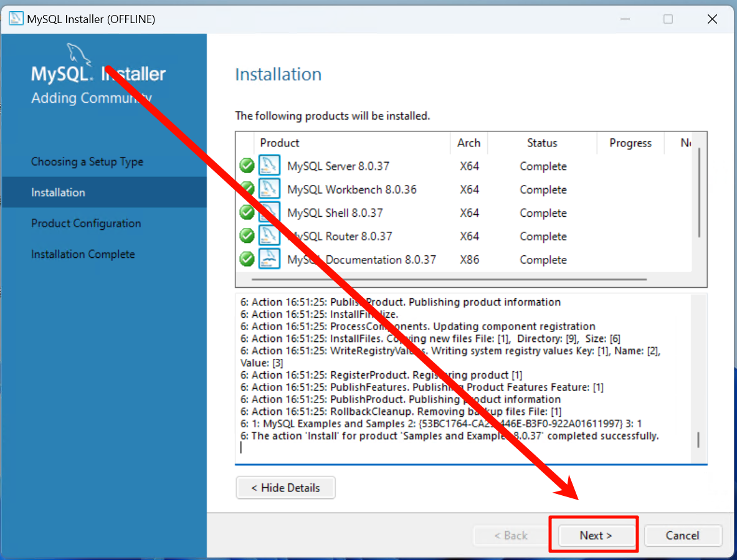Open the Product Configuration step

(x=86, y=223)
